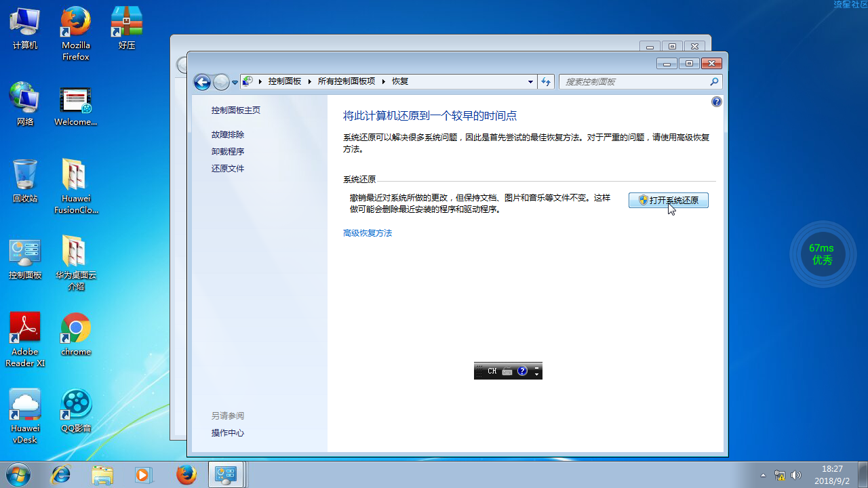This screenshot has width=868, height=488.
Task: Launch QQ影音 from desktop
Action: pos(76,411)
